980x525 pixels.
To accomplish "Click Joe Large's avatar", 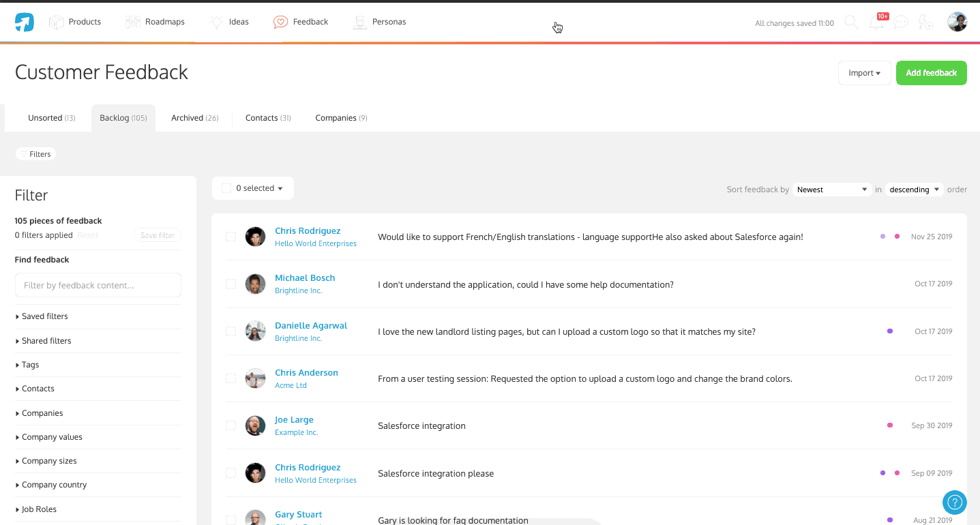I will [x=255, y=425].
